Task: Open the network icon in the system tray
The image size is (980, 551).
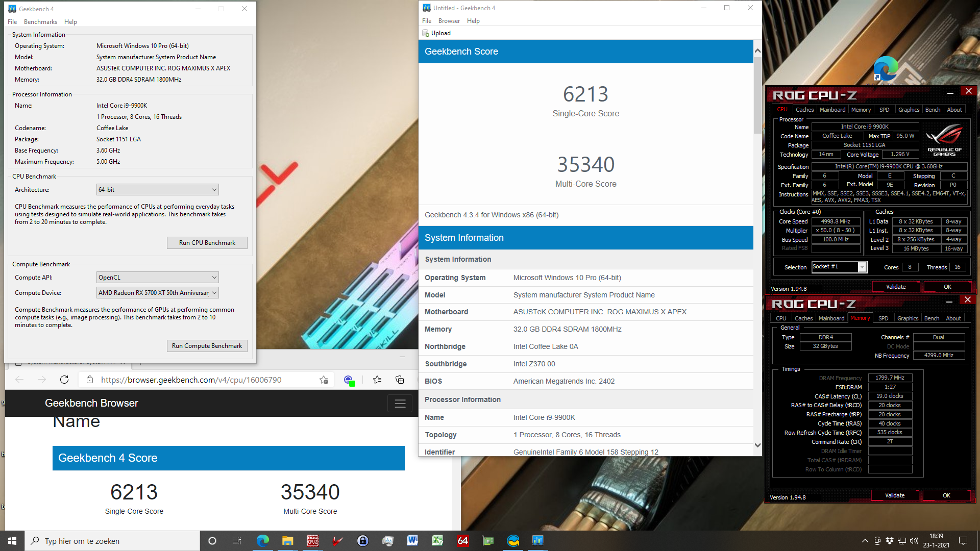Action: (x=902, y=541)
